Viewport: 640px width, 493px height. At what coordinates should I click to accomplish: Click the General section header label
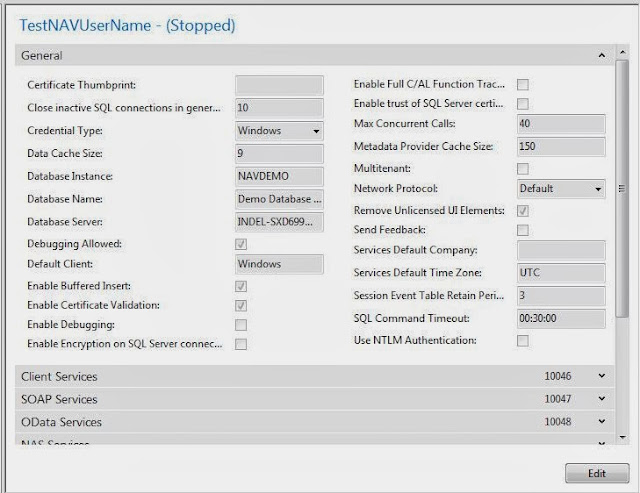42,56
